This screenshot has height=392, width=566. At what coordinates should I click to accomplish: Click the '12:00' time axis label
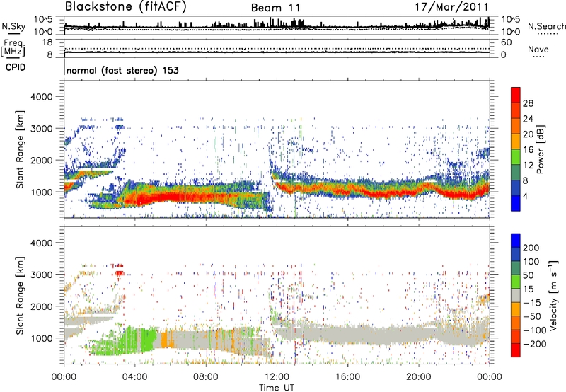(x=277, y=377)
